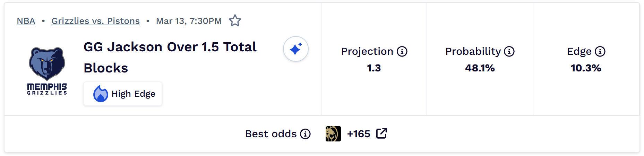
Task: Show info for Projection
Action: point(402,52)
